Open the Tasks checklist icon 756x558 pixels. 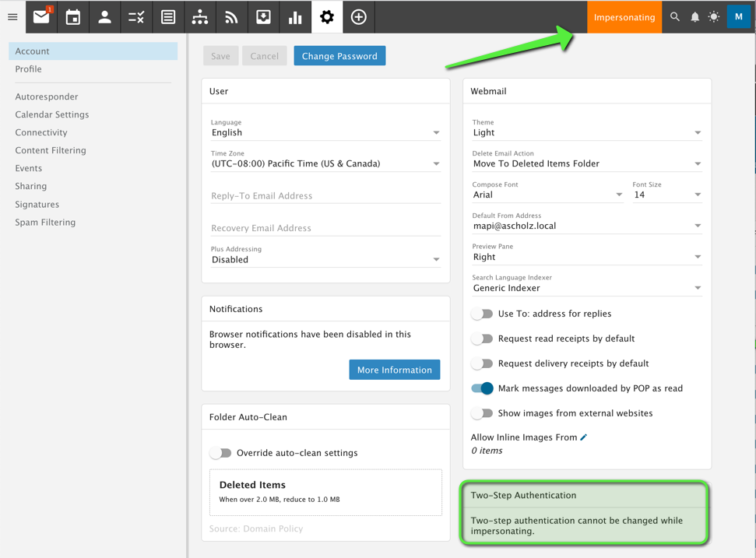tap(136, 16)
